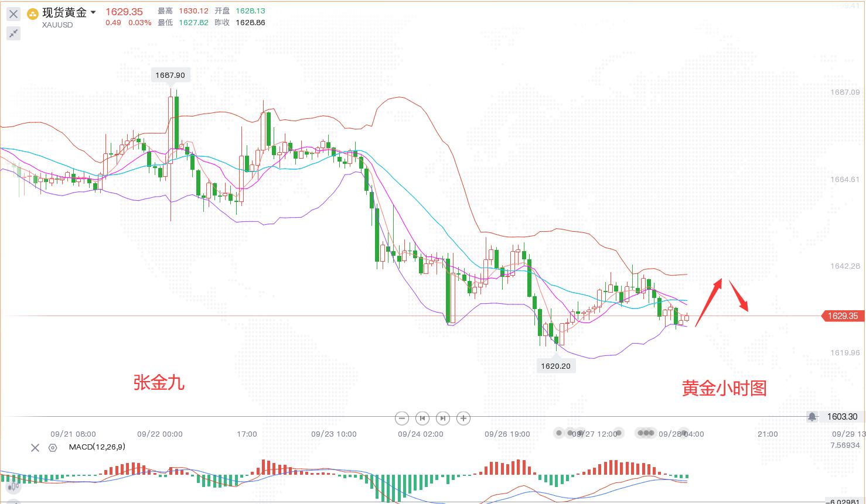
Task: Click the 09/23 10:00 time axis label
Action: 334,434
